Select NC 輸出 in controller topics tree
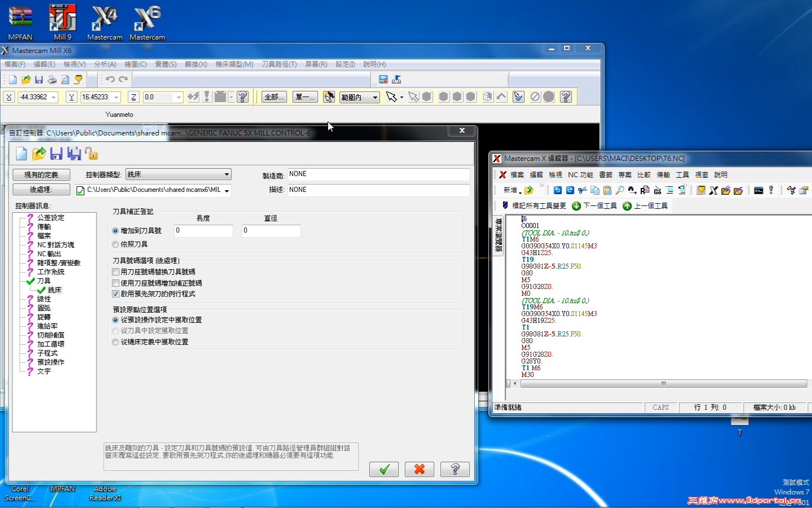The height and width of the screenshot is (508, 812). tap(49, 254)
